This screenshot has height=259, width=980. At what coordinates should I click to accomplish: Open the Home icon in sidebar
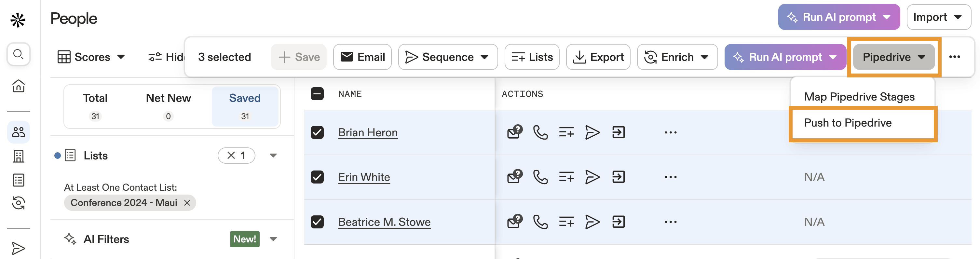click(x=18, y=86)
